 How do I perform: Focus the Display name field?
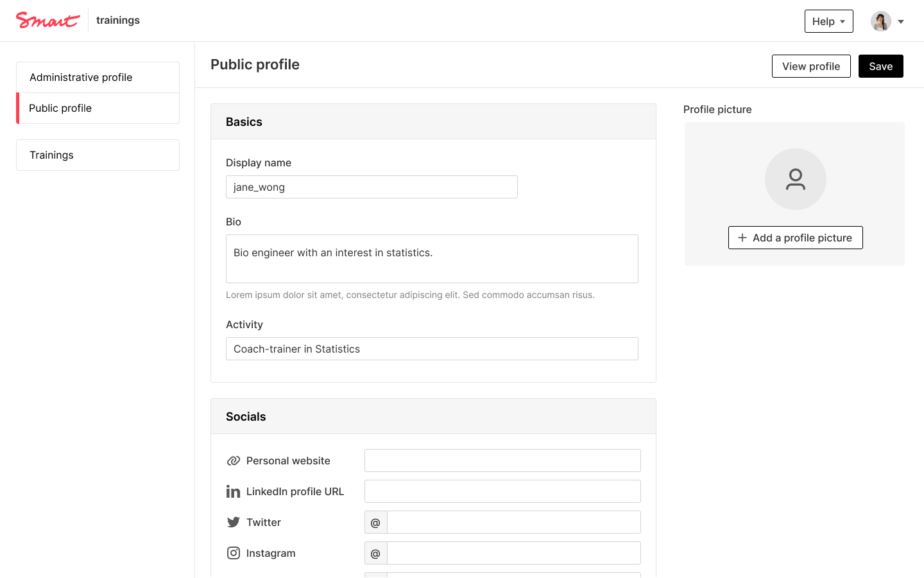click(x=372, y=187)
